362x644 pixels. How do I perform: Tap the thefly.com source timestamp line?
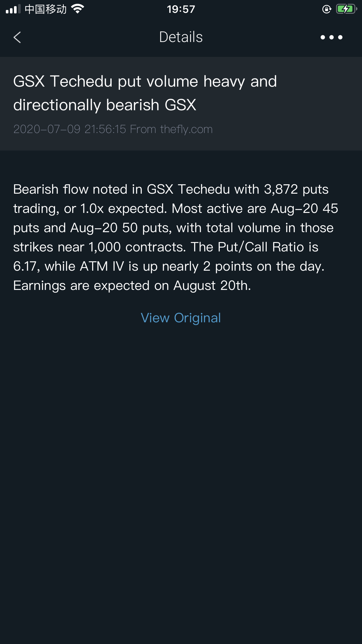pos(113,129)
